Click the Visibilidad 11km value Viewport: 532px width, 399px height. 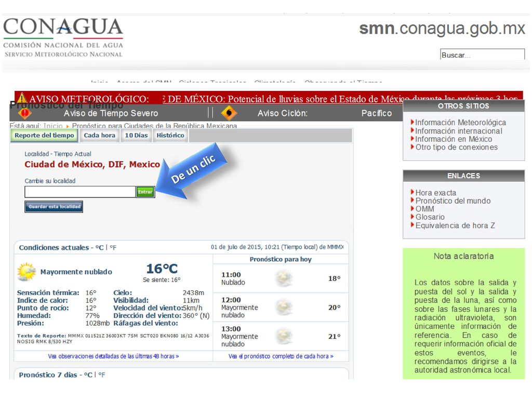(x=191, y=300)
